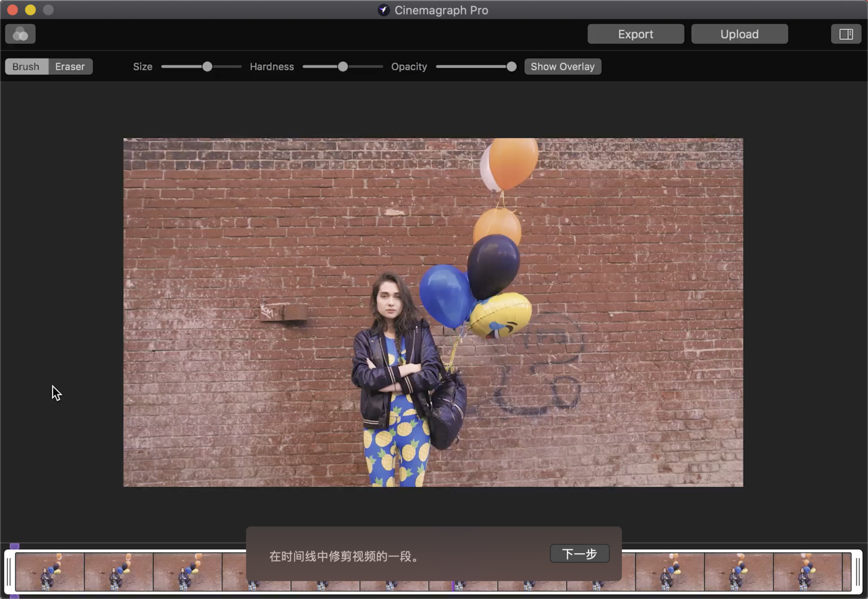Toggle the sidebar panel icon top-right
This screenshot has height=599, width=868.
(x=845, y=34)
